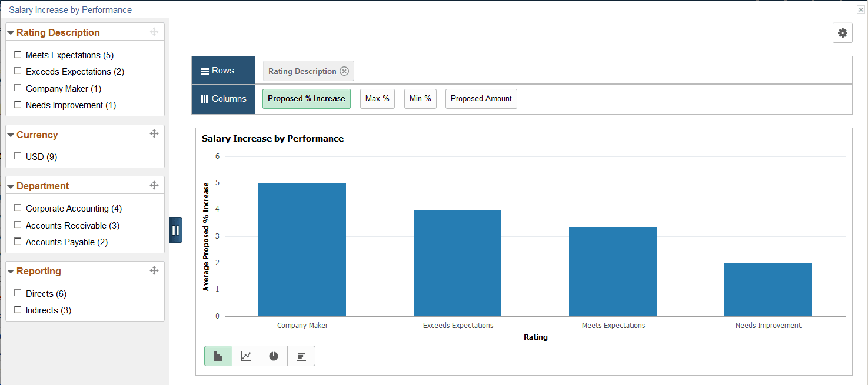Switch to the Columns tab

pos(223,99)
